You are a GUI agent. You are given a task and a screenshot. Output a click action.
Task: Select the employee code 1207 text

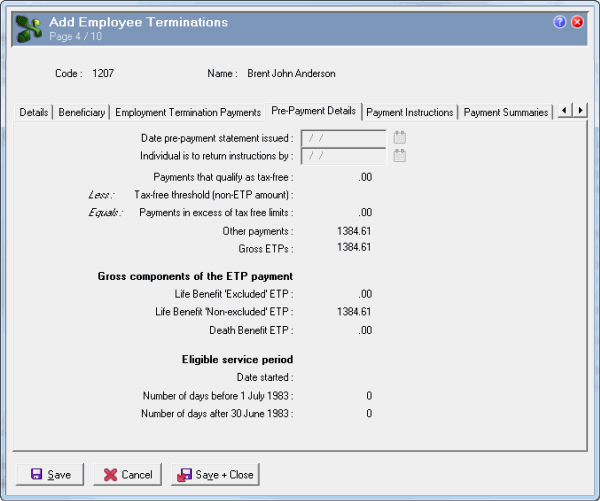103,73
